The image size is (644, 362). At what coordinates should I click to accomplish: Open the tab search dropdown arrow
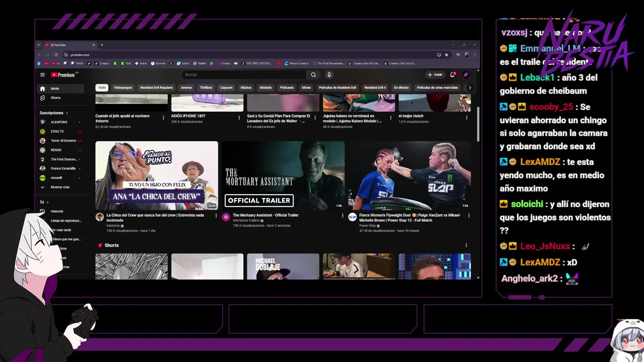click(x=39, y=45)
